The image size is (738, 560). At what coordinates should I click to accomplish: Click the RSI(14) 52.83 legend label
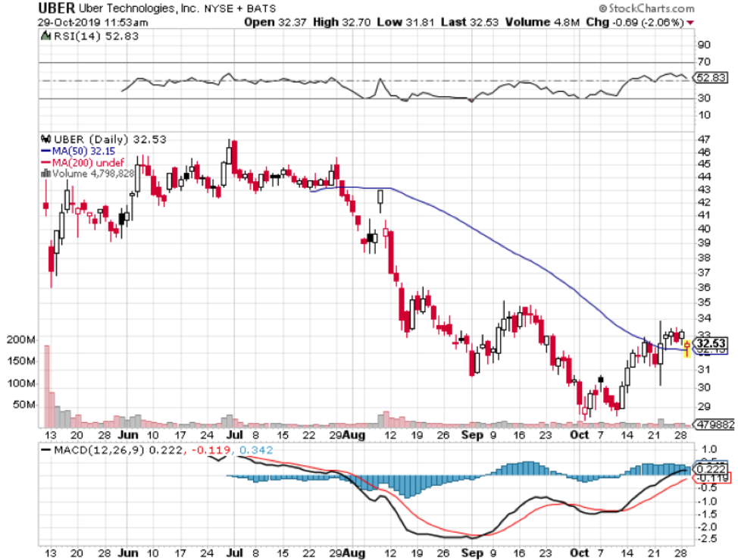pyautogui.click(x=96, y=36)
